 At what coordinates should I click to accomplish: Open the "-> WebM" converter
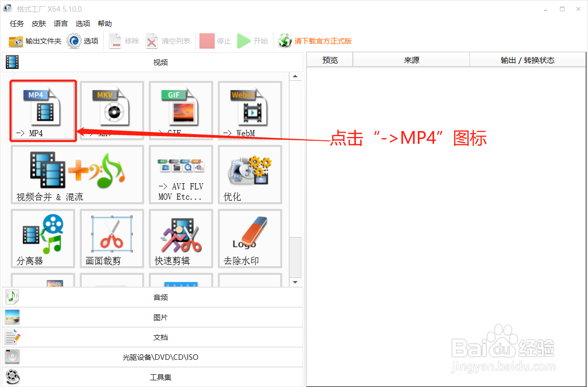click(x=250, y=110)
